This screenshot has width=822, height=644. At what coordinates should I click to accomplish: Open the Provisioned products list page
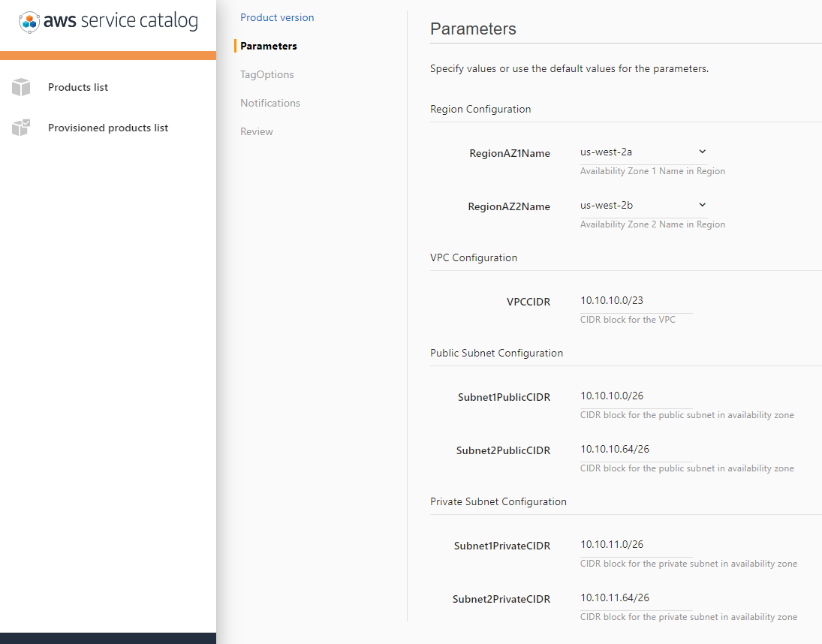[108, 128]
